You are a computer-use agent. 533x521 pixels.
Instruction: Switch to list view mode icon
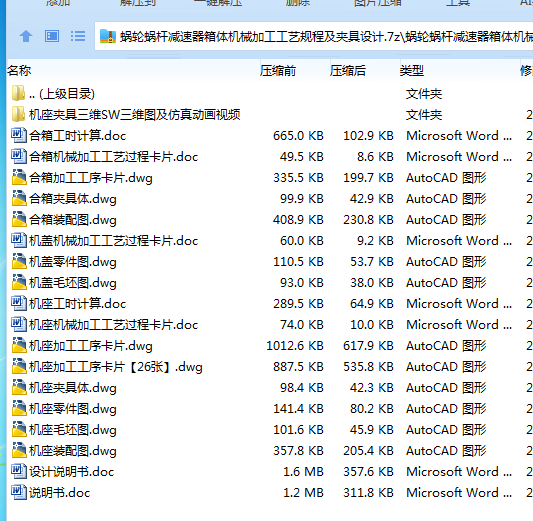coord(78,36)
